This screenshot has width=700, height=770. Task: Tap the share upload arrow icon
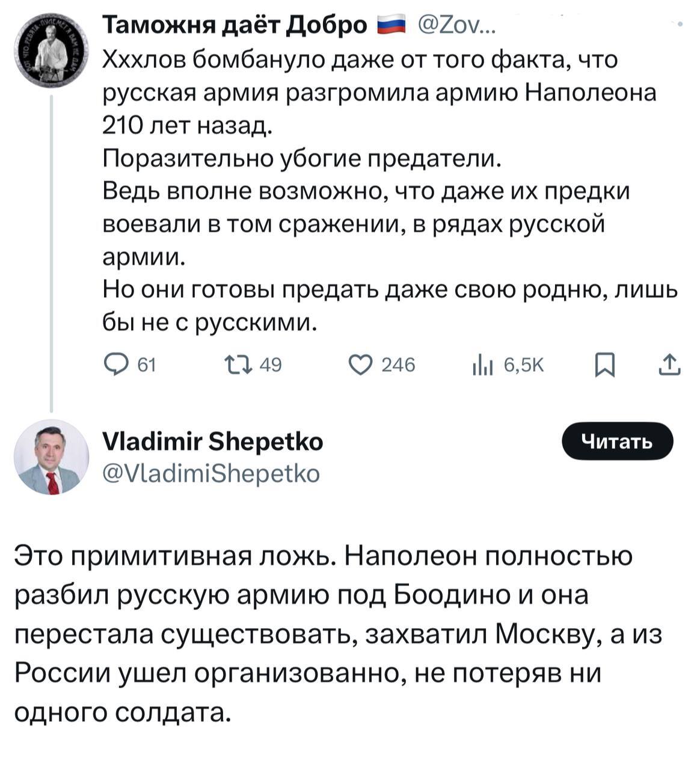click(669, 365)
